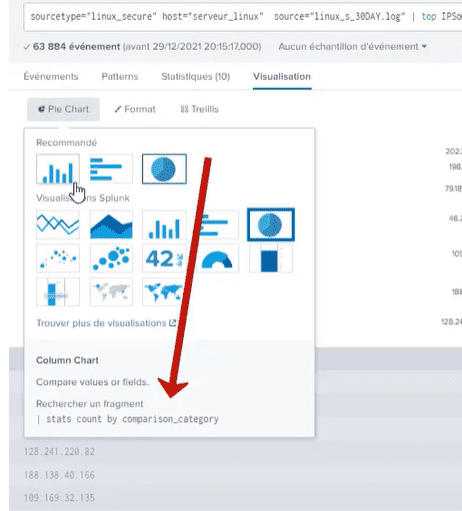462x511 pixels.
Task: Open Trouver plus de visualisations link
Action: 106,323
